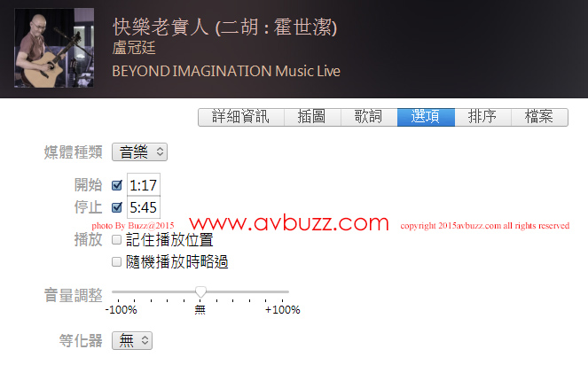Uncheck the 開始 start time checkbox
The width and height of the screenshot is (588, 365).
117,185
